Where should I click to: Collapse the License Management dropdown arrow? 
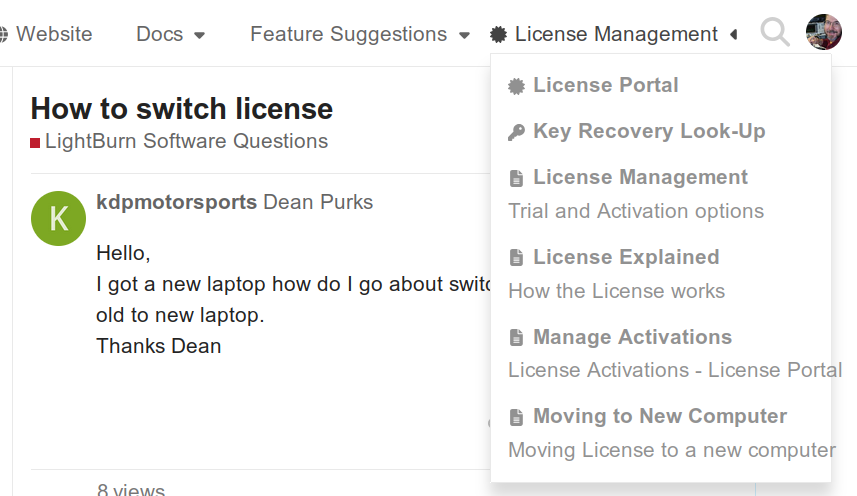(x=733, y=34)
